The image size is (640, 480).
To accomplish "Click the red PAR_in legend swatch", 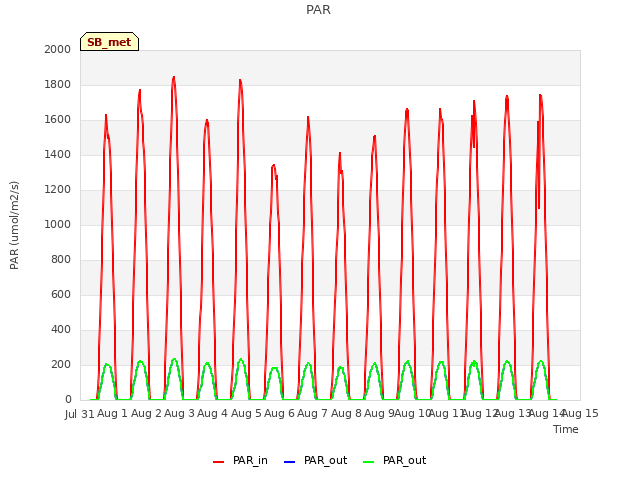I will (x=218, y=462).
